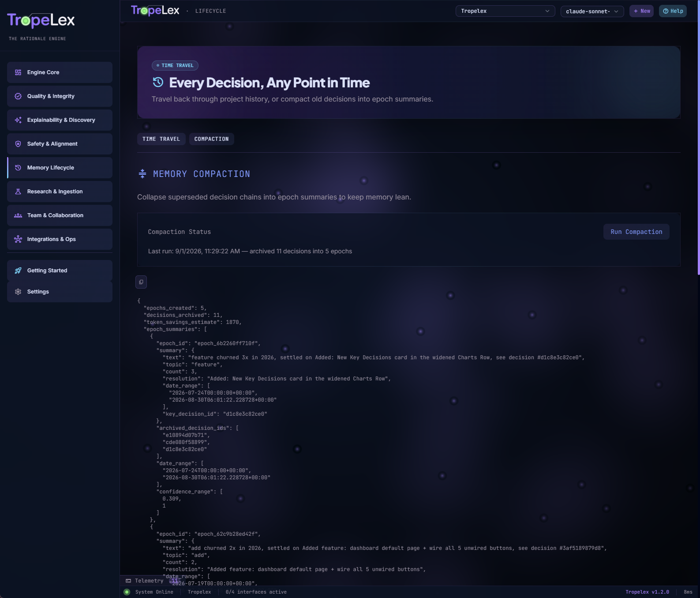The height and width of the screenshot is (598, 700).
Task: Select the Memory Lifecycle history icon
Action: (18, 168)
